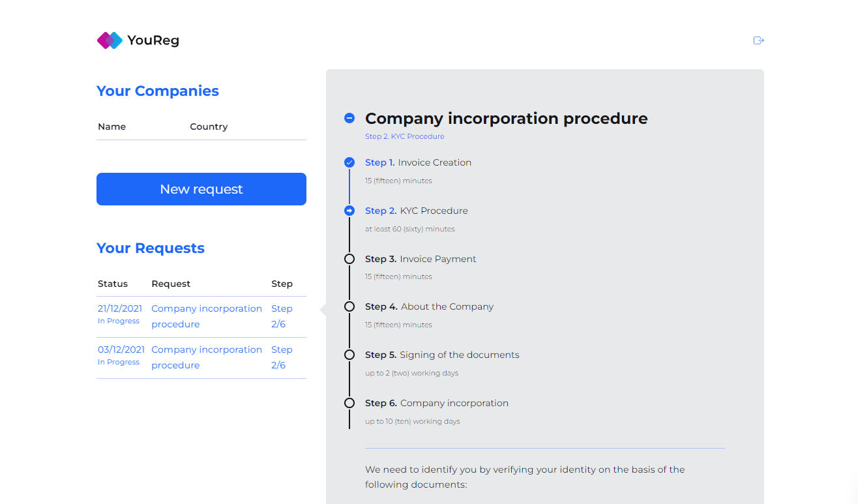The width and height of the screenshot is (858, 504).
Task: Open the 21/12/2021 request's procedure link
Action: pos(206,316)
